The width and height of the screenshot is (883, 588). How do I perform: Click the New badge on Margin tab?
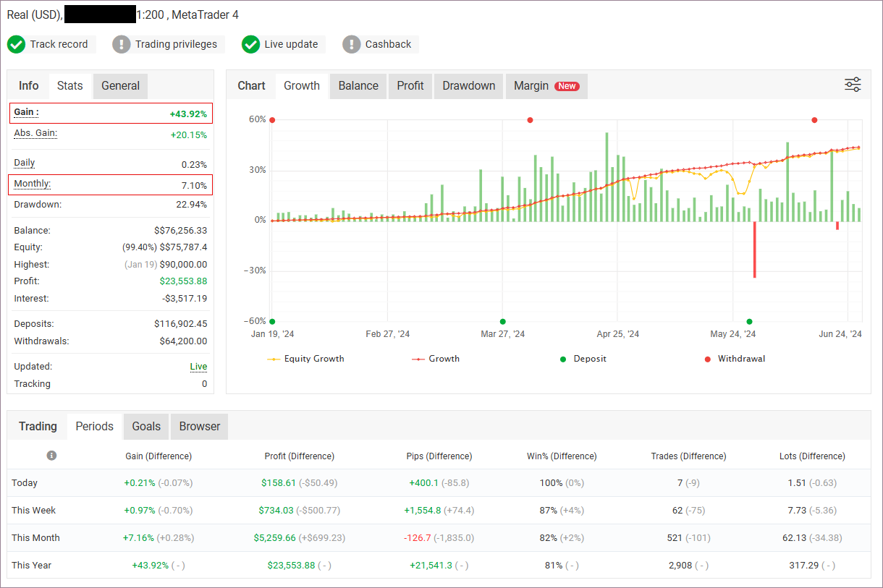[567, 86]
